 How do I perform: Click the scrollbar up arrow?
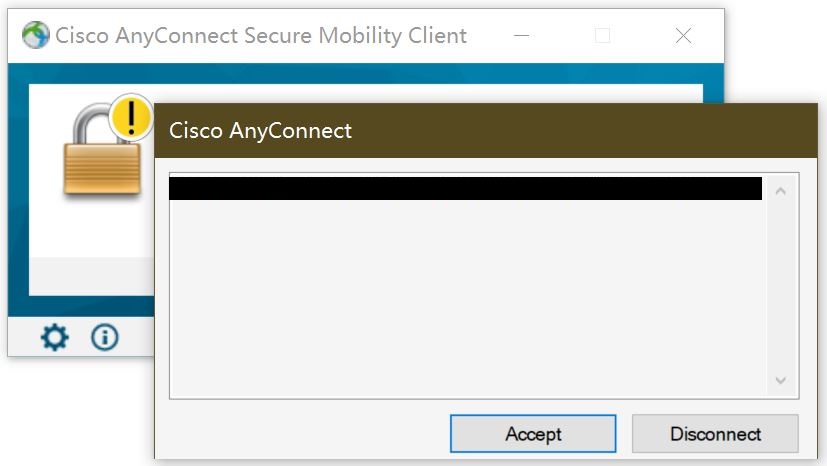click(x=781, y=190)
